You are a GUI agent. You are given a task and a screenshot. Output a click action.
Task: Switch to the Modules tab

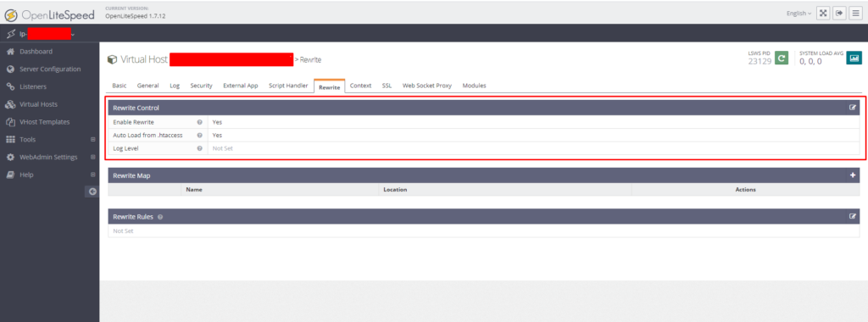pyautogui.click(x=474, y=86)
